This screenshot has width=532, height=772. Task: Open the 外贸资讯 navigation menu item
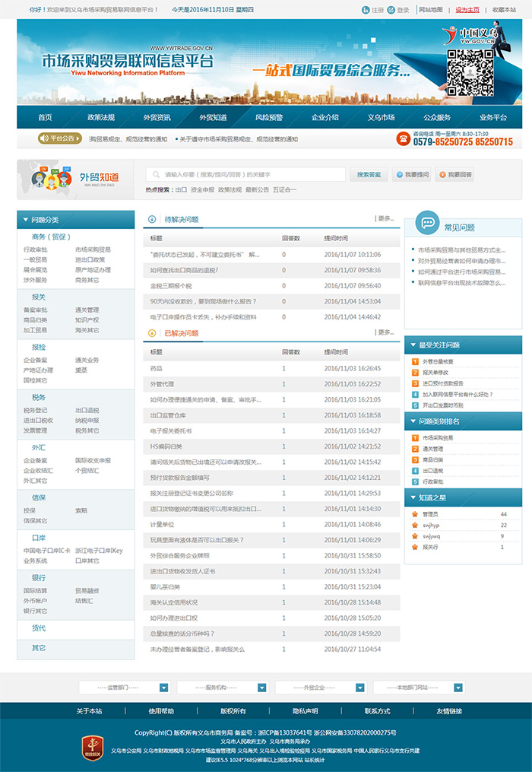point(157,117)
